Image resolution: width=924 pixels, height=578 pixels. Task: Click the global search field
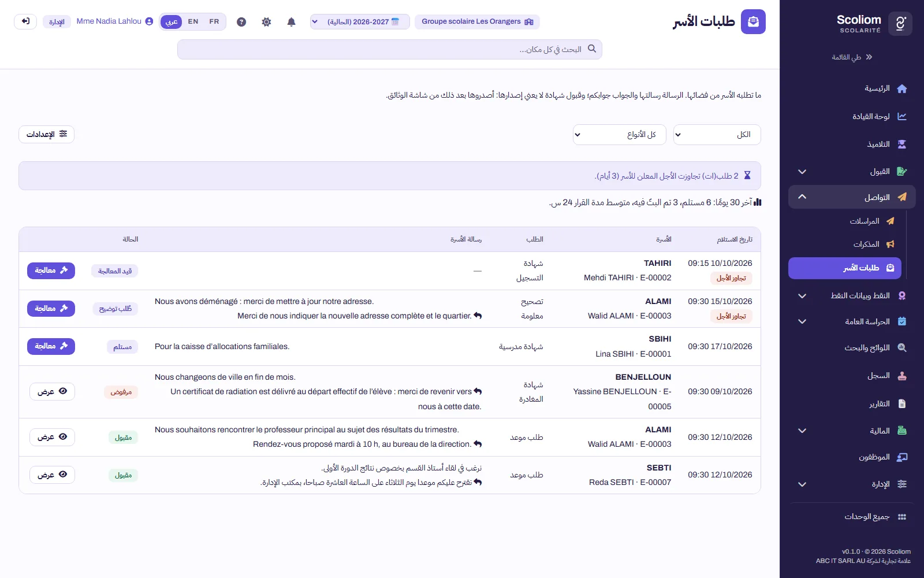(390, 50)
